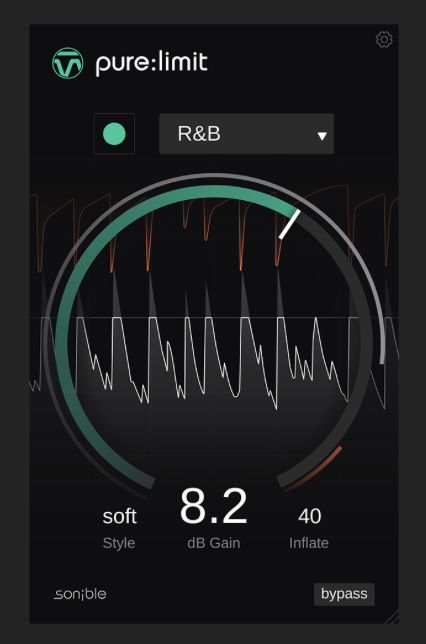Screen dimensions: 426x644
Task: Click the "dB Gain" label
Action: (x=214, y=543)
